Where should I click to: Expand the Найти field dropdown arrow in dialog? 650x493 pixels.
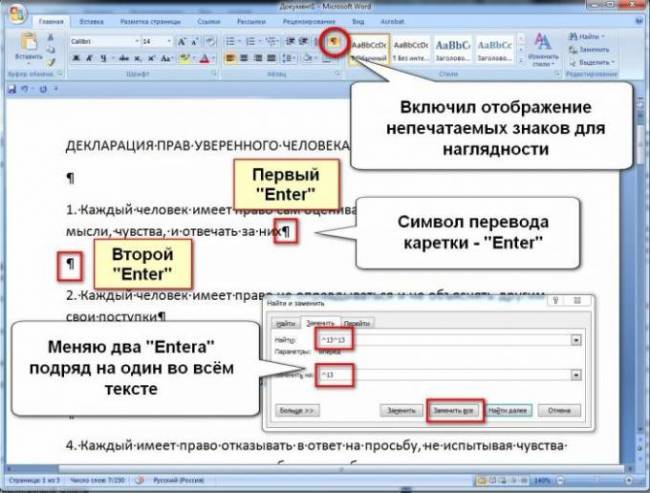pos(576,340)
